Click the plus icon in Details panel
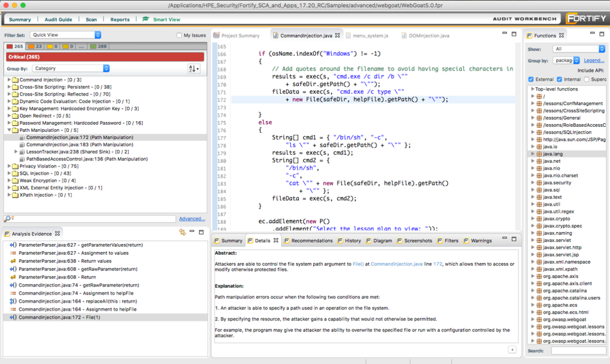Screen dimensions: 610x364 512,350
